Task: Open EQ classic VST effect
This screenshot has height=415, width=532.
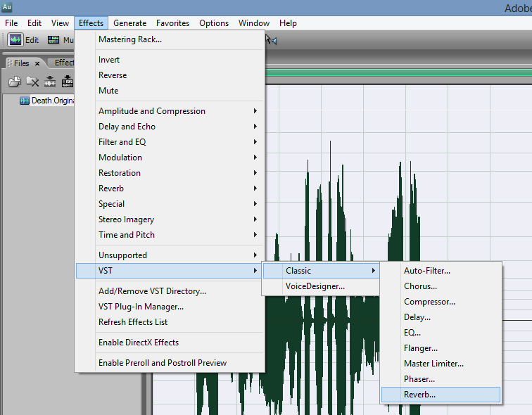Action: [441, 333]
